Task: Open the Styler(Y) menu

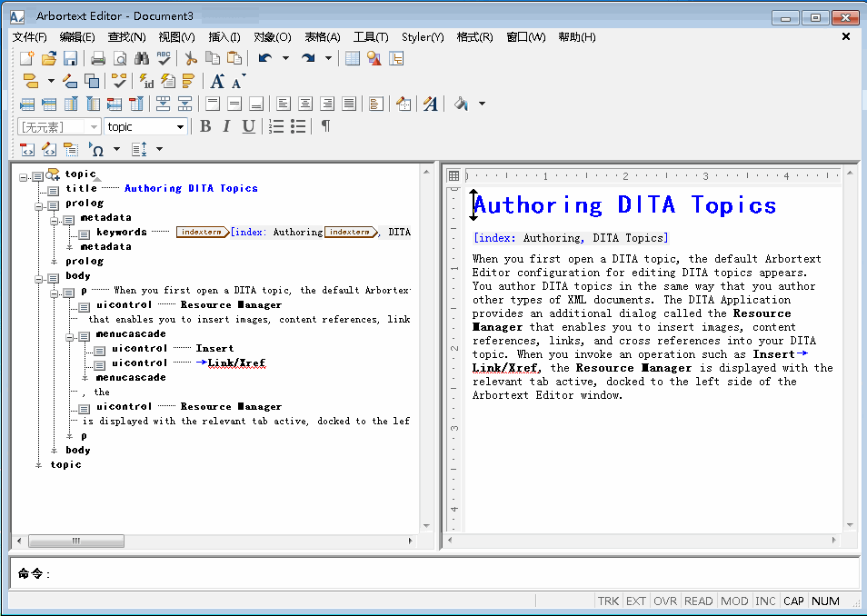Action: click(x=423, y=37)
